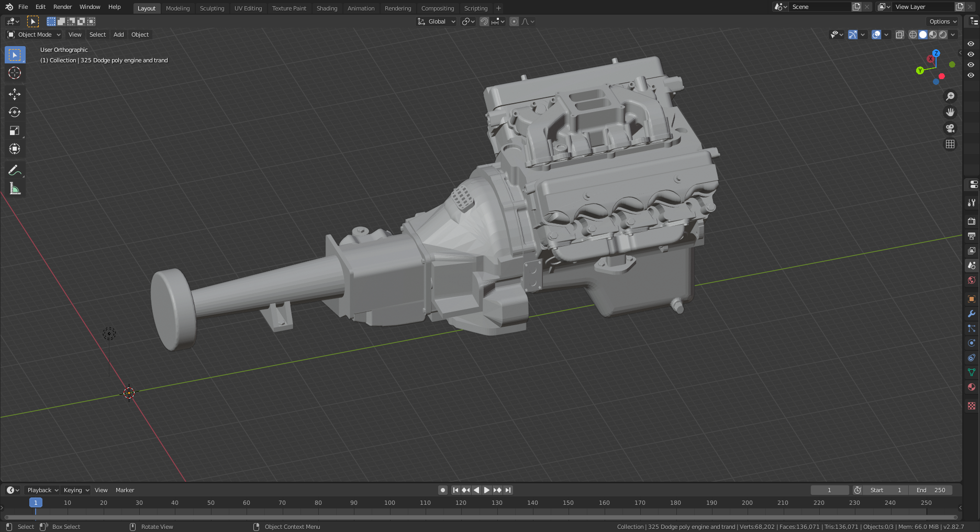Toggle proportional editing
This screenshot has width=980, height=532.
coord(514,21)
